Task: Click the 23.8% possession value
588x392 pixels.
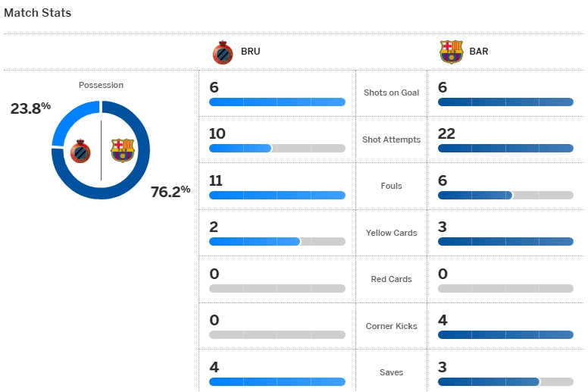Action: point(30,108)
